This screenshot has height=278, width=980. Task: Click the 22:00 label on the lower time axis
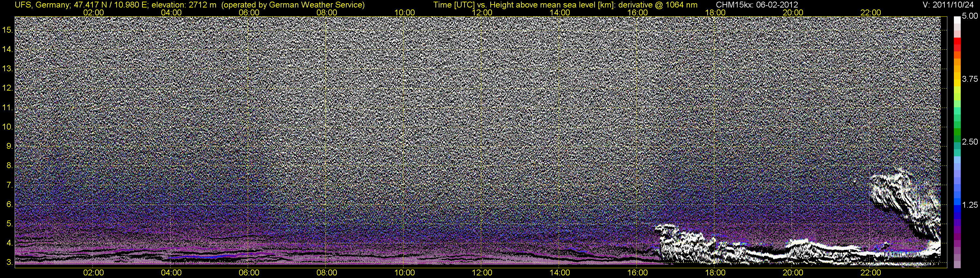pyautogui.click(x=871, y=273)
